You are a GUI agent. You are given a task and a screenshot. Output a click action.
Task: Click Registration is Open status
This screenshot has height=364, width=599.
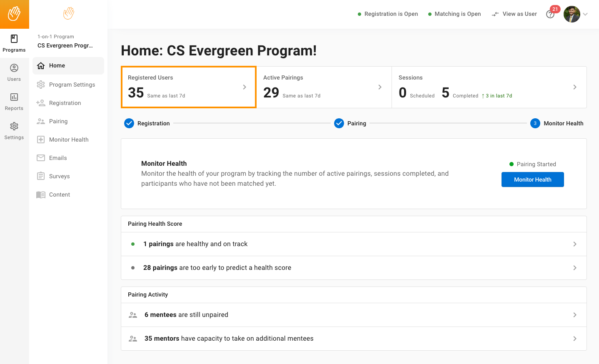[x=388, y=14]
